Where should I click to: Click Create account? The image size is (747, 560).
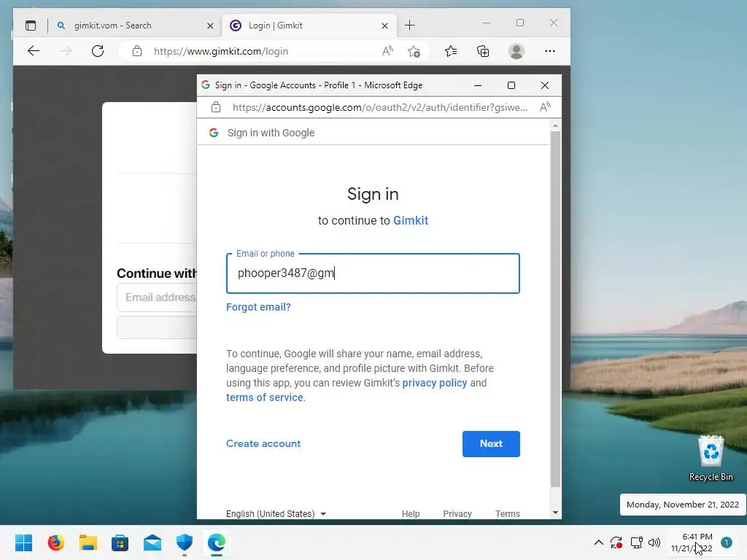click(x=263, y=444)
